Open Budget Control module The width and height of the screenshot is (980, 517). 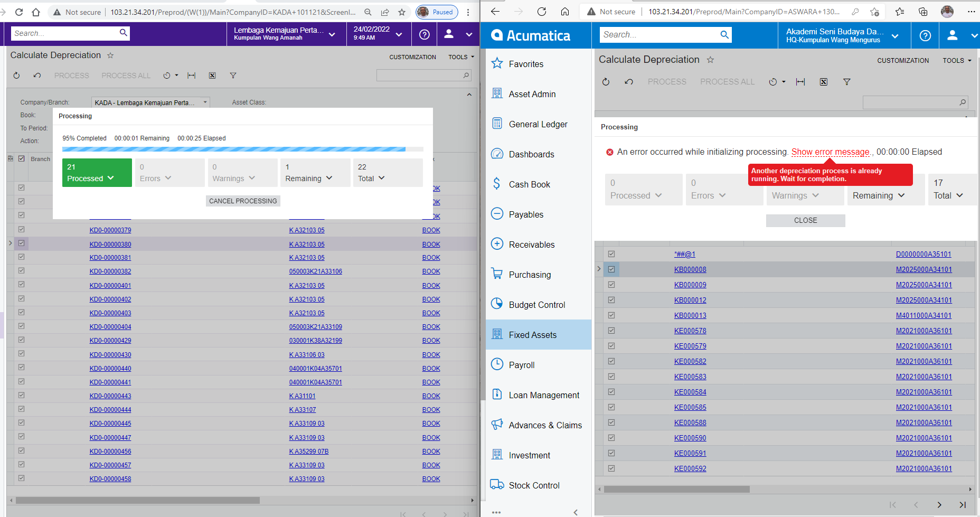pyautogui.click(x=538, y=305)
